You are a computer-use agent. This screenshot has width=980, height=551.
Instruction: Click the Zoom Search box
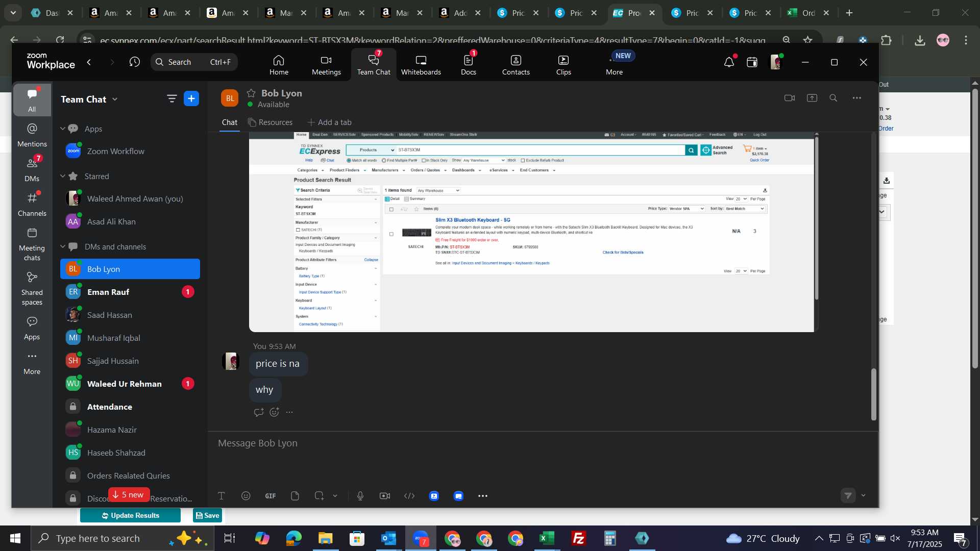(x=194, y=62)
